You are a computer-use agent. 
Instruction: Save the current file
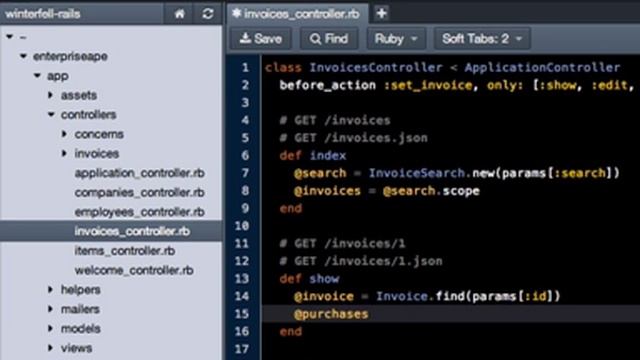click(x=260, y=39)
